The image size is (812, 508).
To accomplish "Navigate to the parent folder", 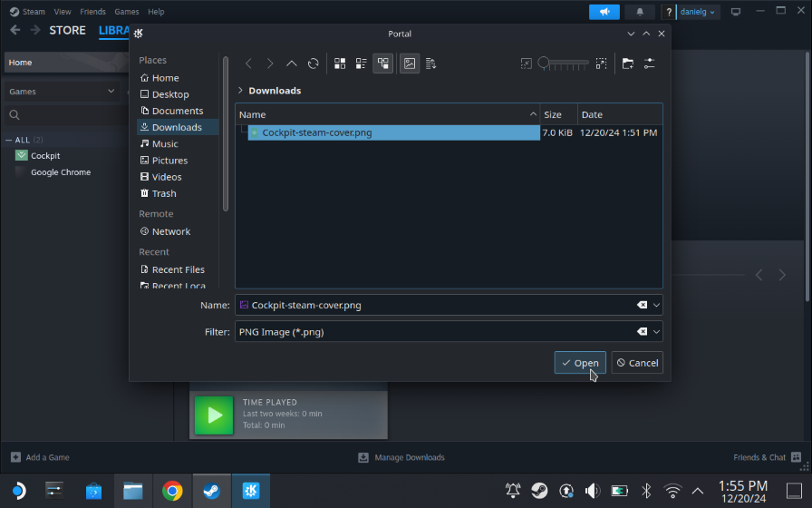I will tap(292, 63).
